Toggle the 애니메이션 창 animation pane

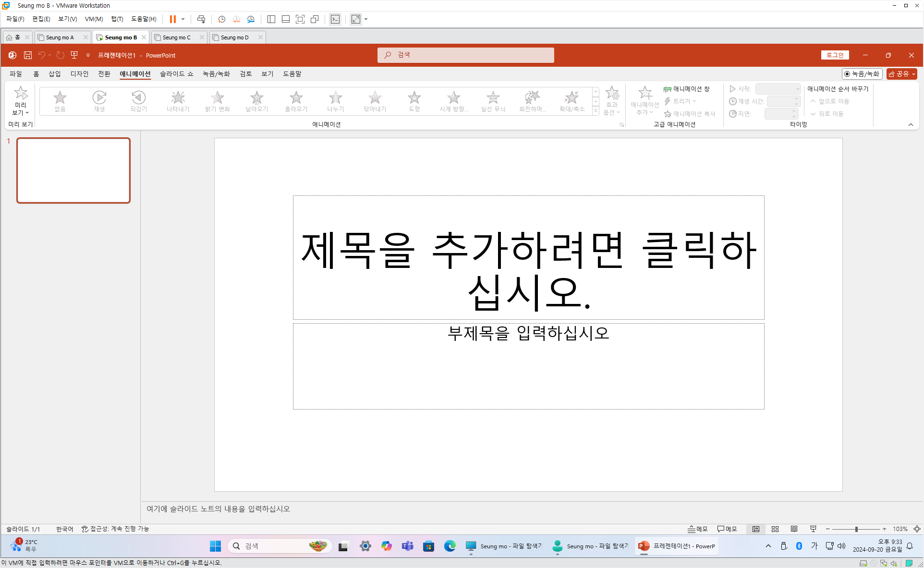click(x=686, y=89)
